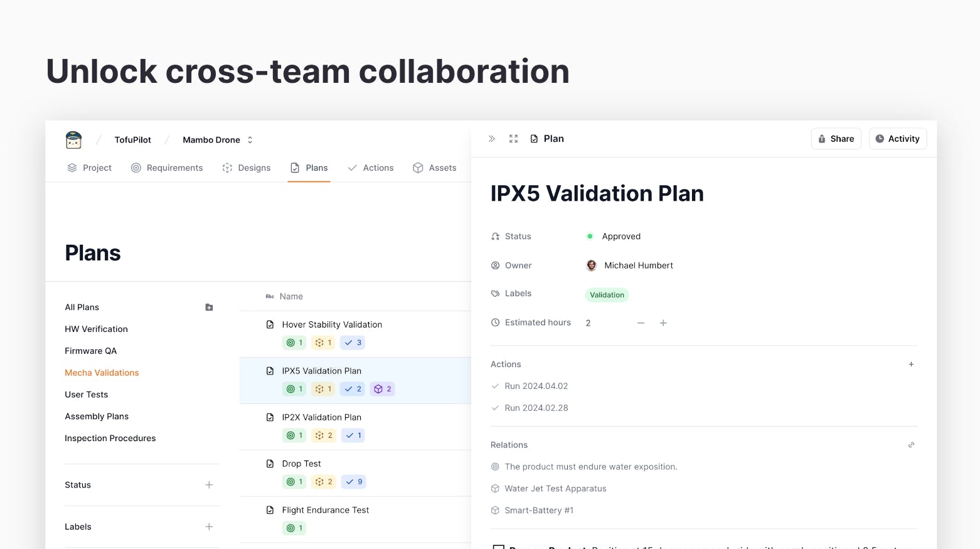The width and height of the screenshot is (980, 549).
Task: Click IP2X plan designs badge 2
Action: [324, 435]
